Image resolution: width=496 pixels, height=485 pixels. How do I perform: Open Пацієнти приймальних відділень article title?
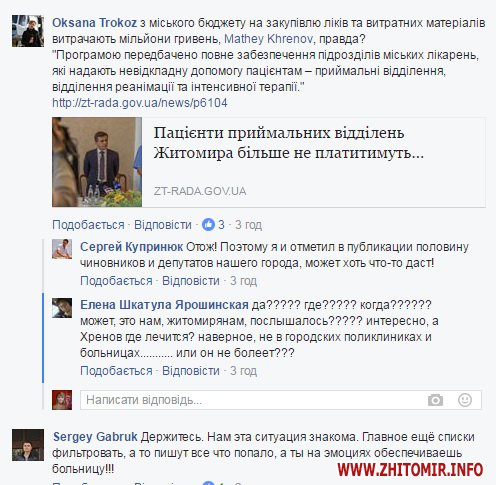[288, 143]
